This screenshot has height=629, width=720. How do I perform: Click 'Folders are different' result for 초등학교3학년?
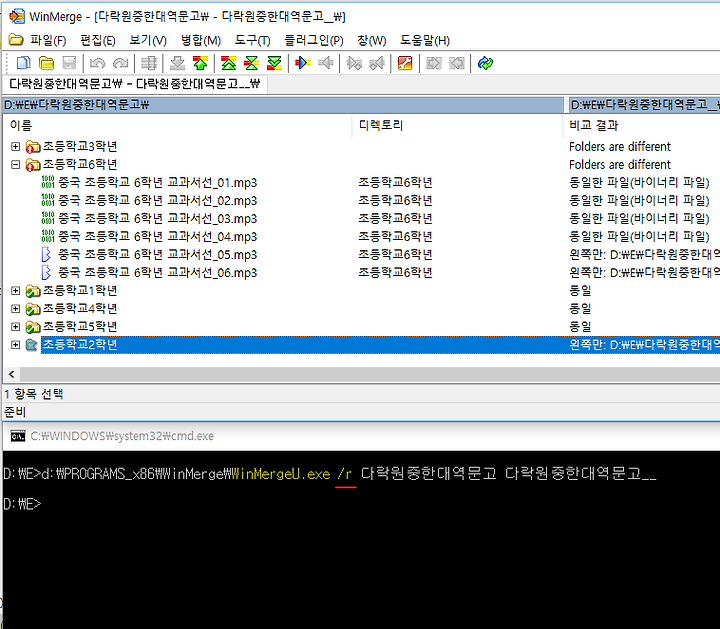click(620, 147)
